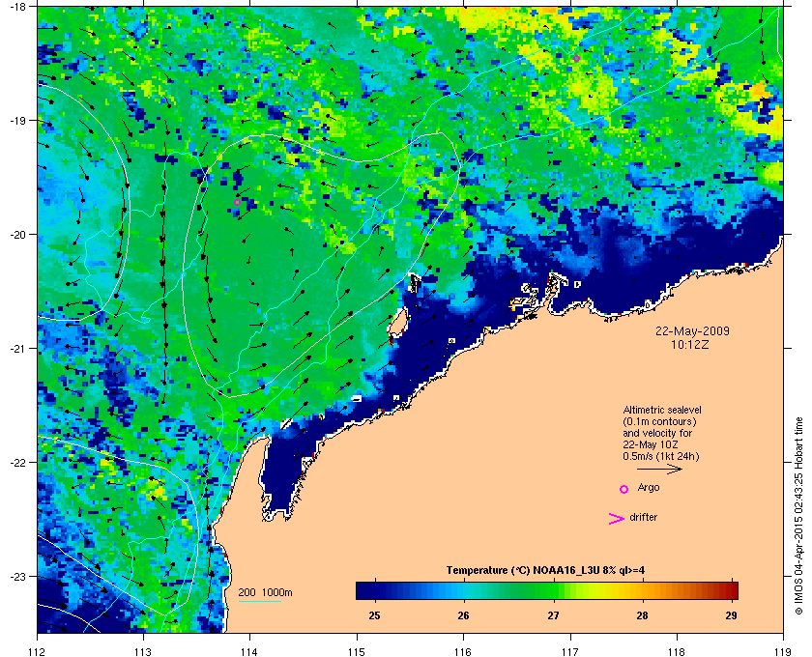The height and width of the screenshot is (657, 812).
Task: Click the 'Altimetric sealevel' legend text
Action: coord(662,410)
